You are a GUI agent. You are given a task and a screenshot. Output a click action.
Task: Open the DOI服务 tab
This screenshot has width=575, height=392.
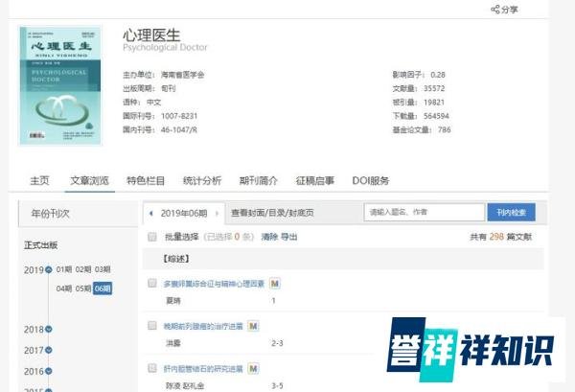[370, 180]
